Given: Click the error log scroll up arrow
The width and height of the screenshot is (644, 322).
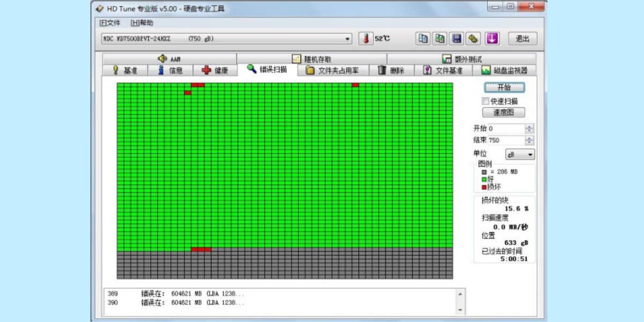Looking at the screenshot, I should tap(460, 294).
